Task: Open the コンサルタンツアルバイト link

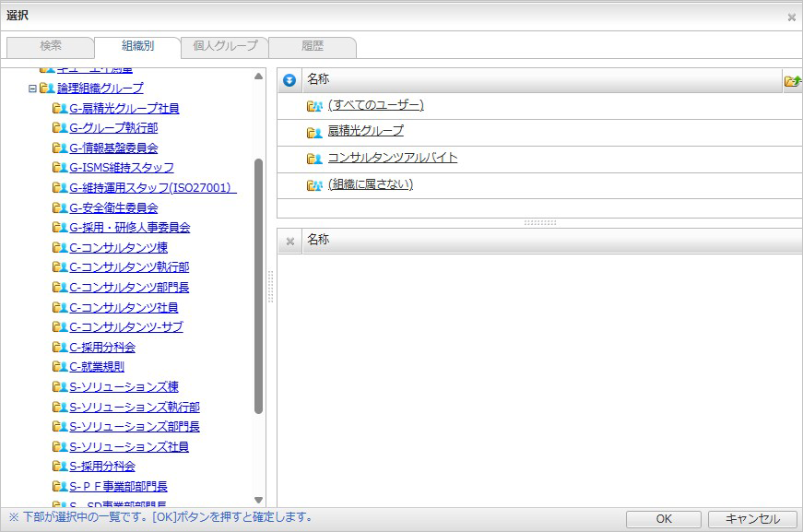Action: tap(392, 158)
